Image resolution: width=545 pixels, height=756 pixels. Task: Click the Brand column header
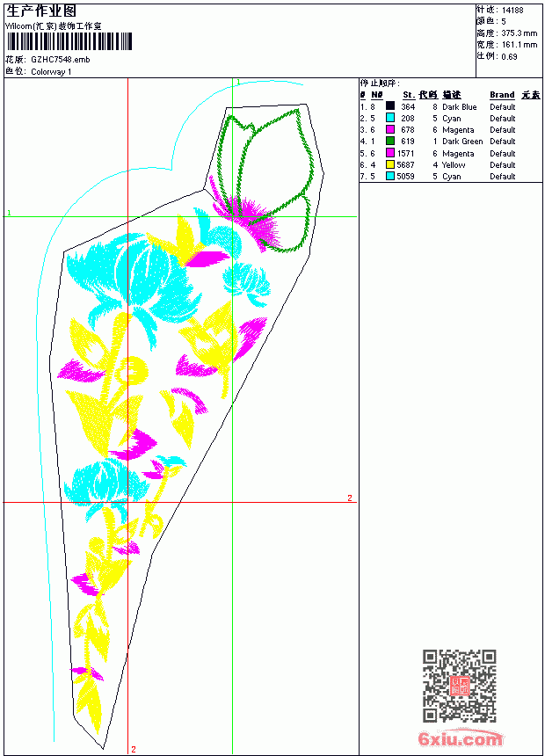(x=502, y=95)
